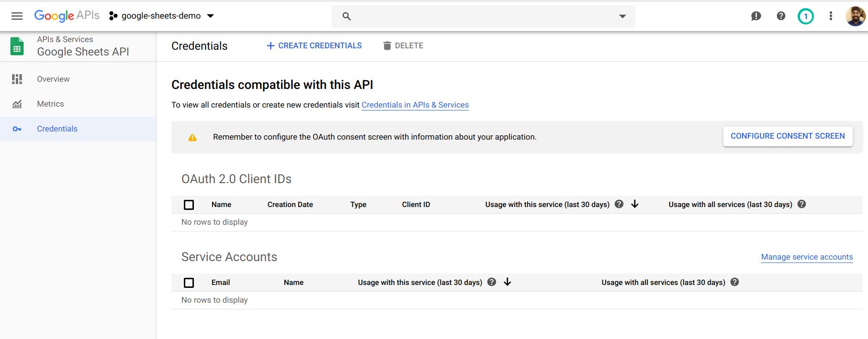Open Credentials in APIs & Services link
868x339 pixels.
tap(415, 105)
